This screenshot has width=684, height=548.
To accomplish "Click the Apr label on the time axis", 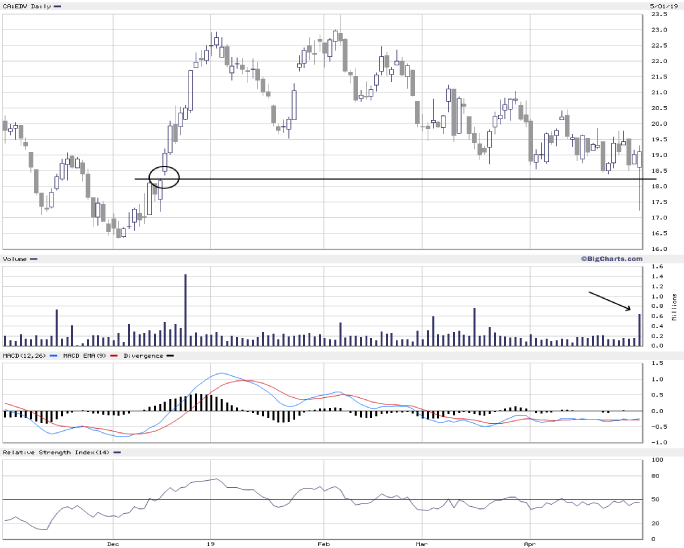I will click(x=529, y=544).
